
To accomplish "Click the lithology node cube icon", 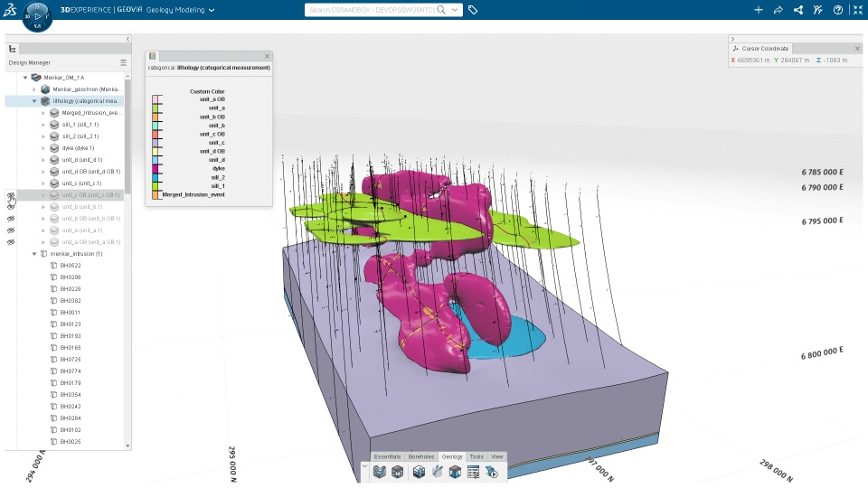I will 45,100.
